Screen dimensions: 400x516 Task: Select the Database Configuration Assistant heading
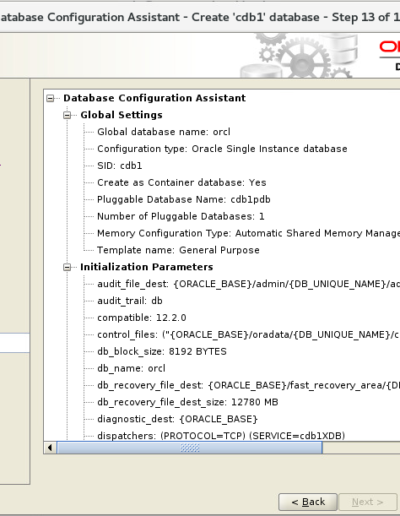tap(154, 98)
